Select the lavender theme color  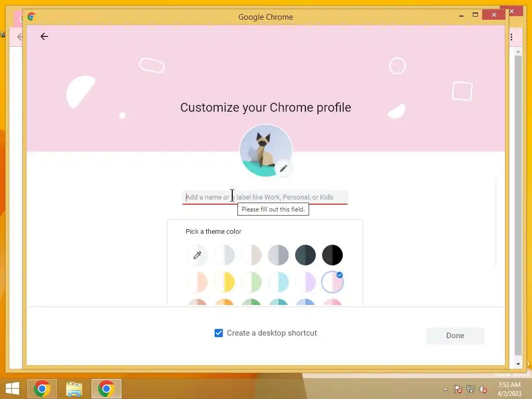305,282
